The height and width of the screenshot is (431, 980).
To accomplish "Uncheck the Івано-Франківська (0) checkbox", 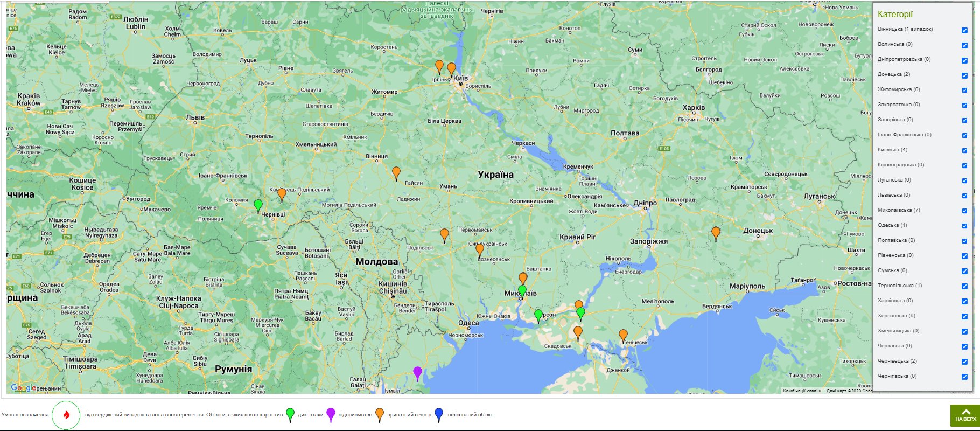I will (964, 136).
